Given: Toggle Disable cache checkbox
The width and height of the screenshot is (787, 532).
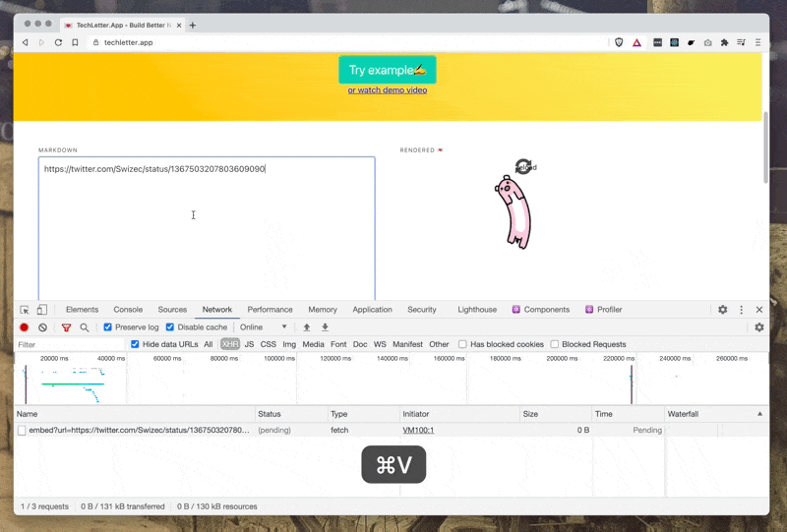Looking at the screenshot, I should pyautogui.click(x=169, y=327).
